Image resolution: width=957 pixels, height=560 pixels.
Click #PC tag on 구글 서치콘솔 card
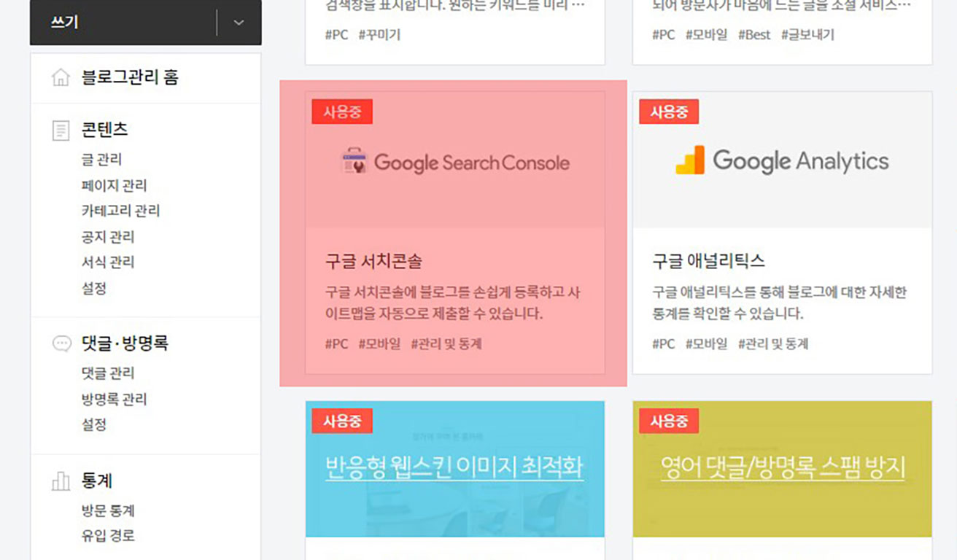click(x=337, y=344)
